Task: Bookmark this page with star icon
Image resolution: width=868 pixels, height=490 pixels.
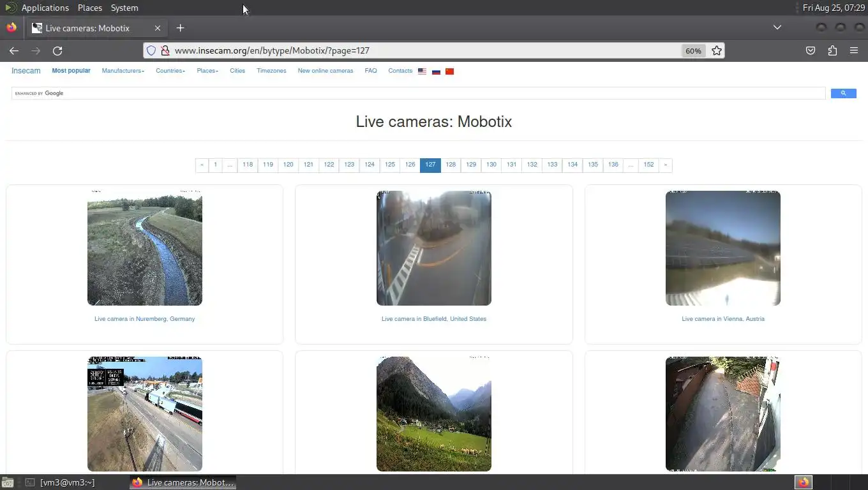Action: click(717, 50)
